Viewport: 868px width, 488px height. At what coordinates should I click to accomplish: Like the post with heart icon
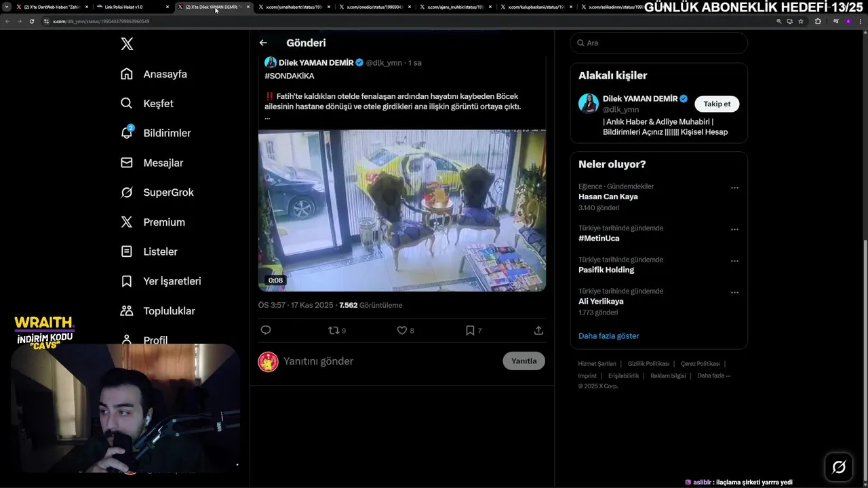point(402,330)
